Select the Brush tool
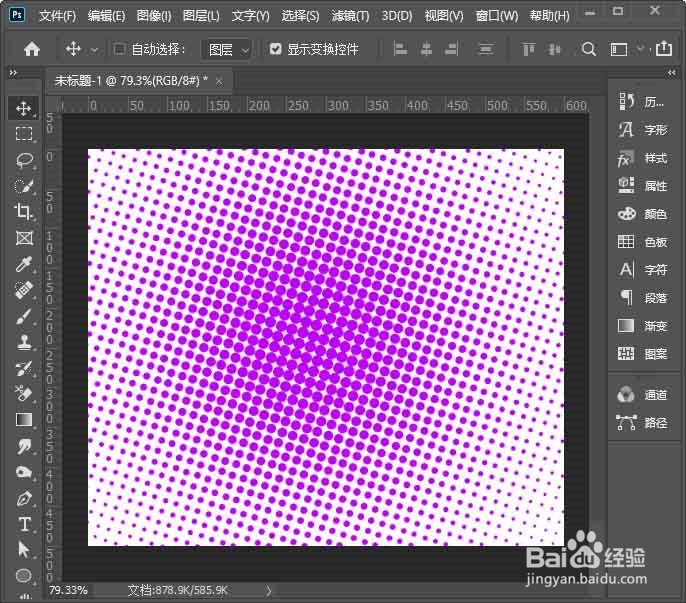The image size is (686, 603). tap(24, 316)
